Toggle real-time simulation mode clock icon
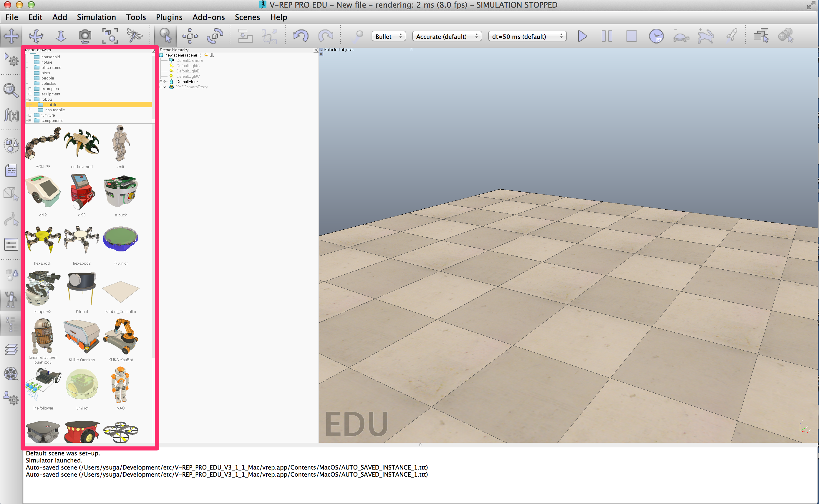The height and width of the screenshot is (504, 819). coord(656,36)
